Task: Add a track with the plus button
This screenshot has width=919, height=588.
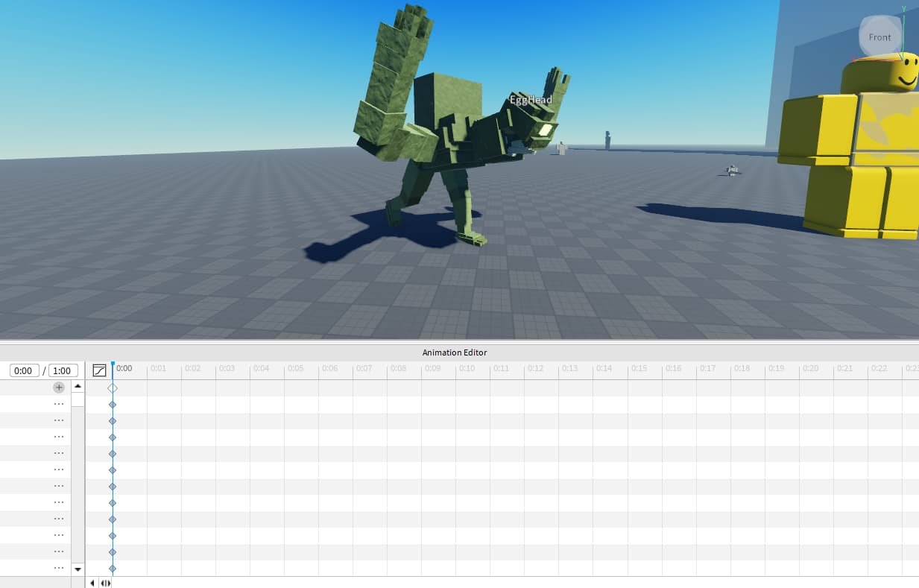Action: pos(59,388)
